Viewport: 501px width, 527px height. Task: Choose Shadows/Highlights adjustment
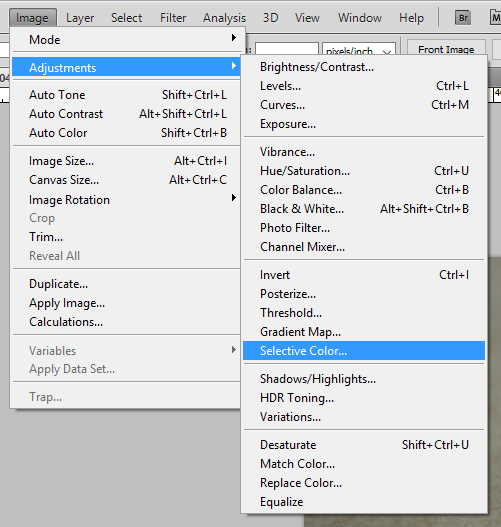[x=364, y=379]
